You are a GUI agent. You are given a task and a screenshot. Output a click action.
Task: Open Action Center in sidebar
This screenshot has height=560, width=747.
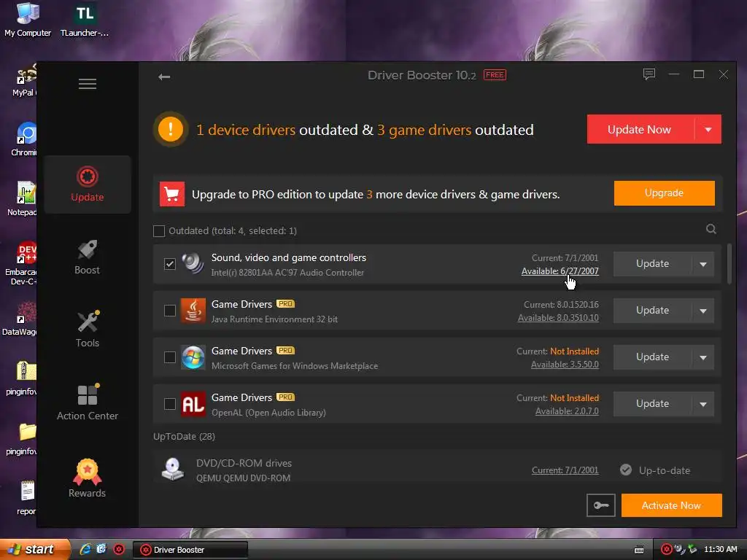pos(88,402)
